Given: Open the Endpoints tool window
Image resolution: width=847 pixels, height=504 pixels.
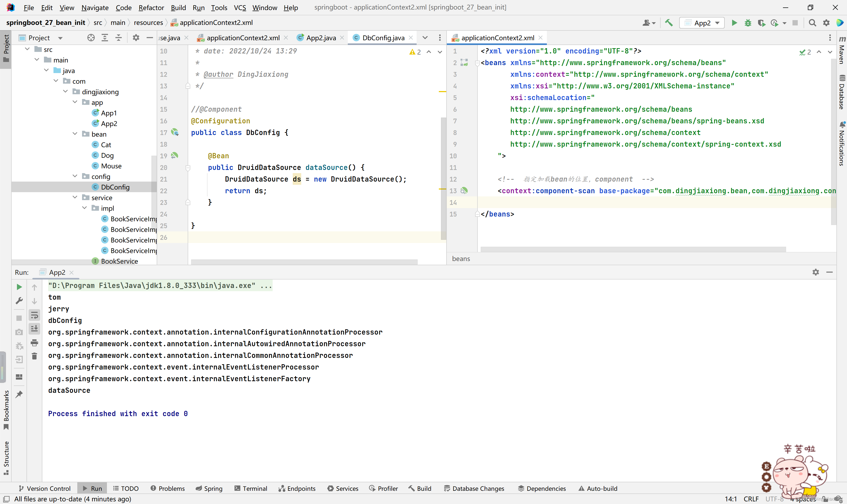Looking at the screenshot, I should (297, 488).
